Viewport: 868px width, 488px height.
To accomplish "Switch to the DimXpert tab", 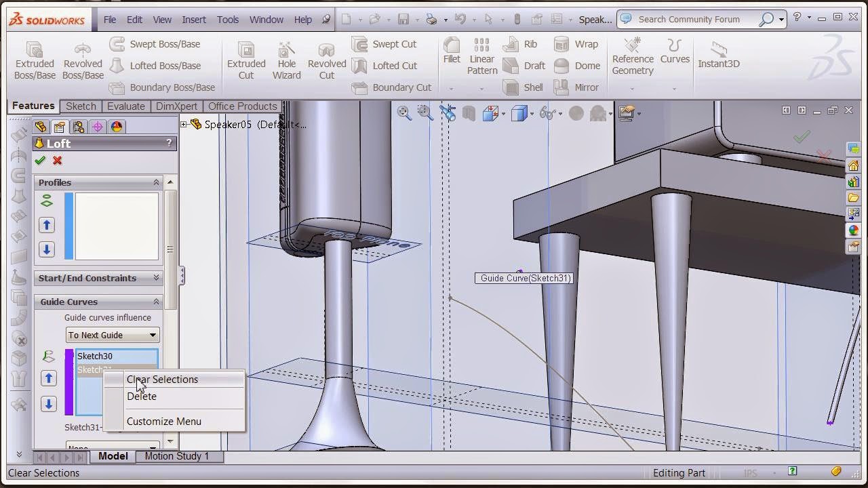I will [176, 106].
